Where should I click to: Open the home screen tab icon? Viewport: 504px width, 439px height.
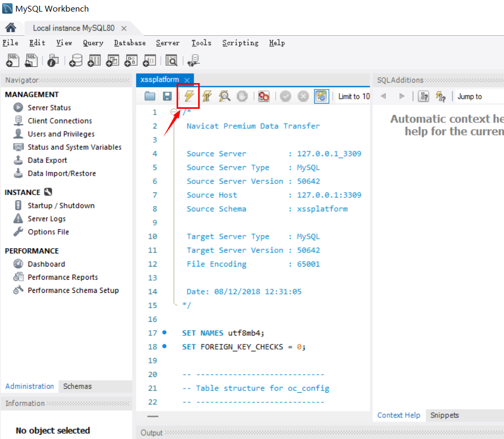11,28
